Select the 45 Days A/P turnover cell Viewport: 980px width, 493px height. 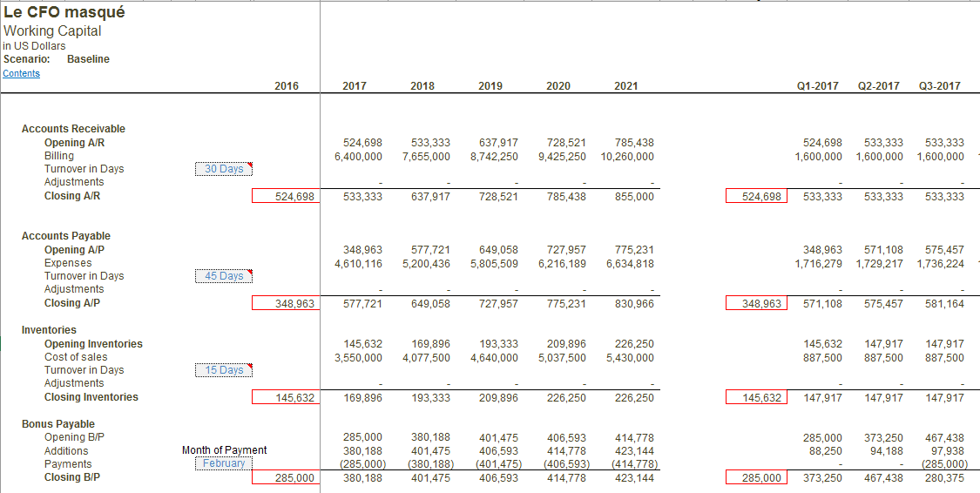click(x=223, y=276)
